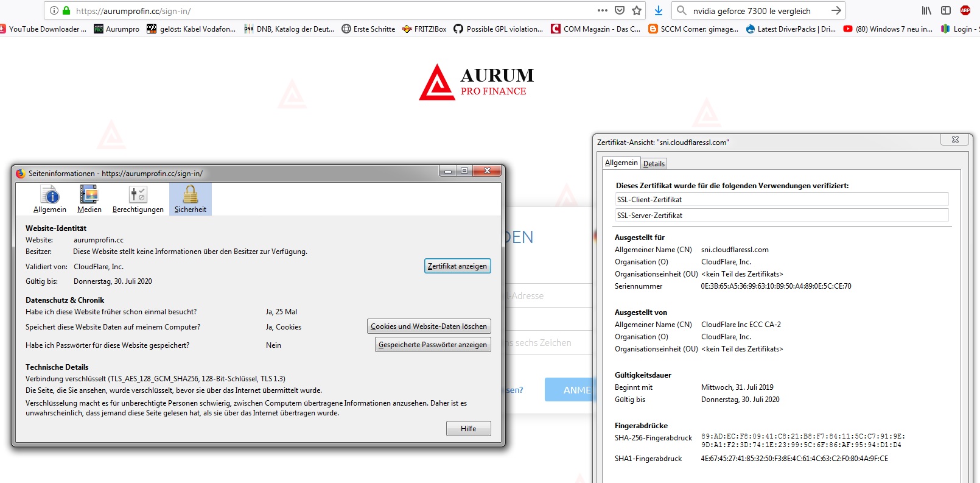Open the page actions three-dot menu

click(x=603, y=10)
